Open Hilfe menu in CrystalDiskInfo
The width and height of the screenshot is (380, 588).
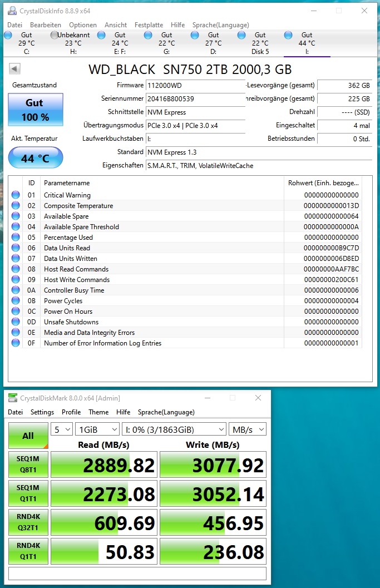click(x=178, y=24)
